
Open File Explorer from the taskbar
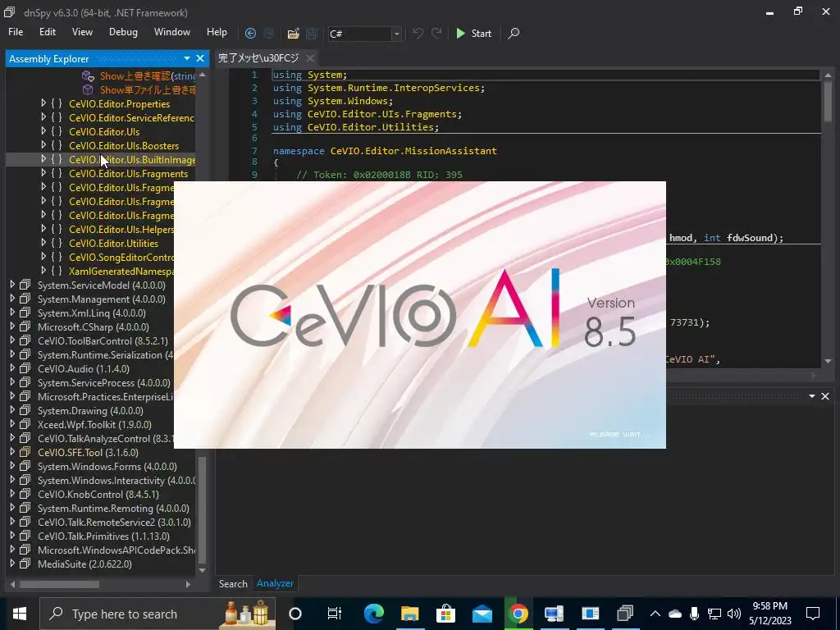point(410,614)
